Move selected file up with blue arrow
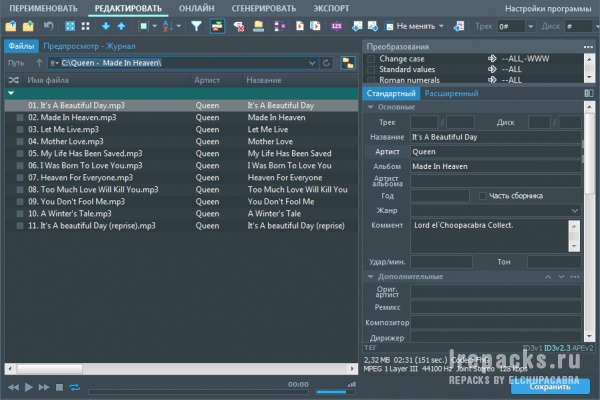 [x=121, y=26]
